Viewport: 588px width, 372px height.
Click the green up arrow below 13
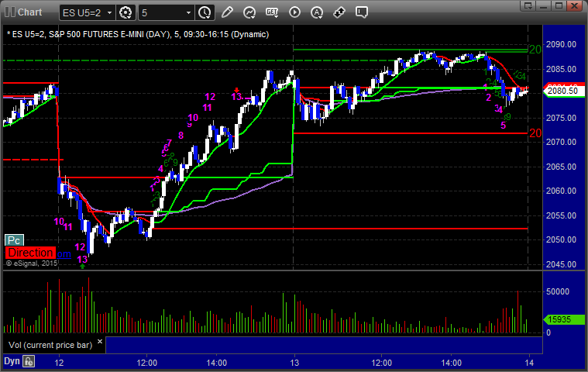82,267
